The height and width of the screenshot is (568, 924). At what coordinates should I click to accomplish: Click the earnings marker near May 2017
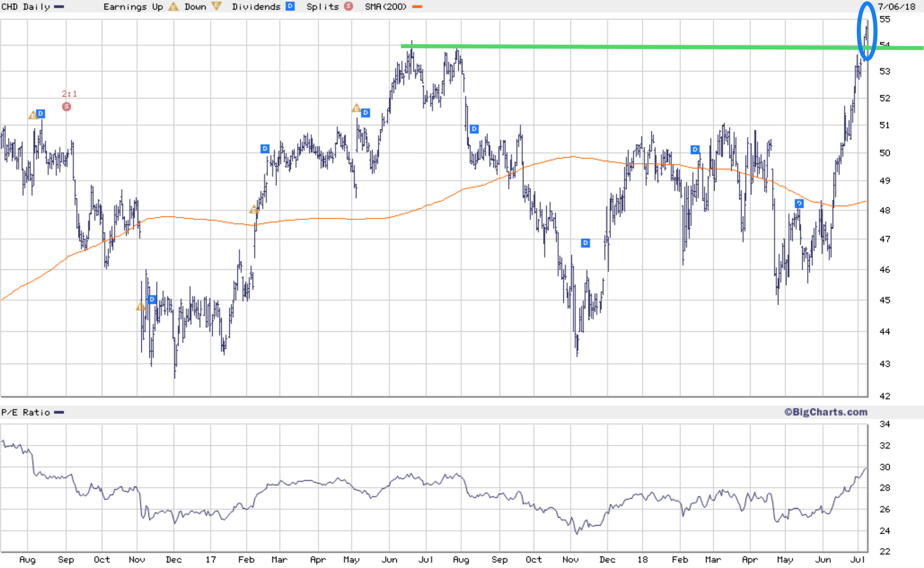point(356,108)
